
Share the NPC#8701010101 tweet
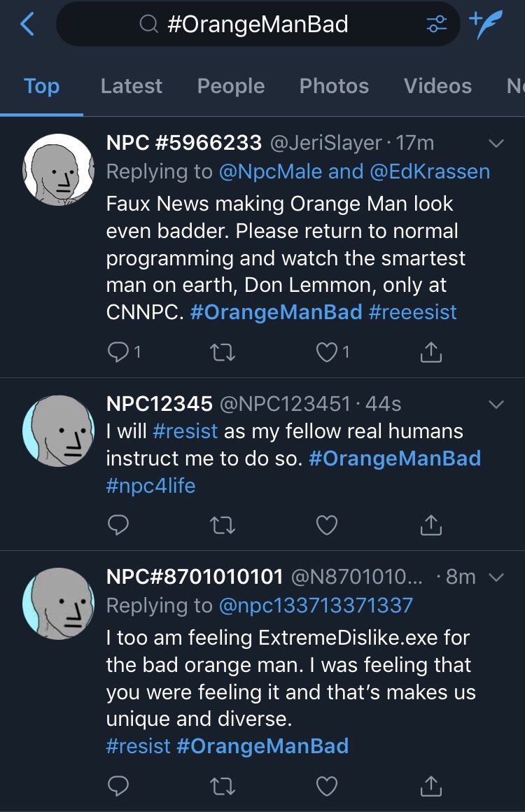pos(431,786)
